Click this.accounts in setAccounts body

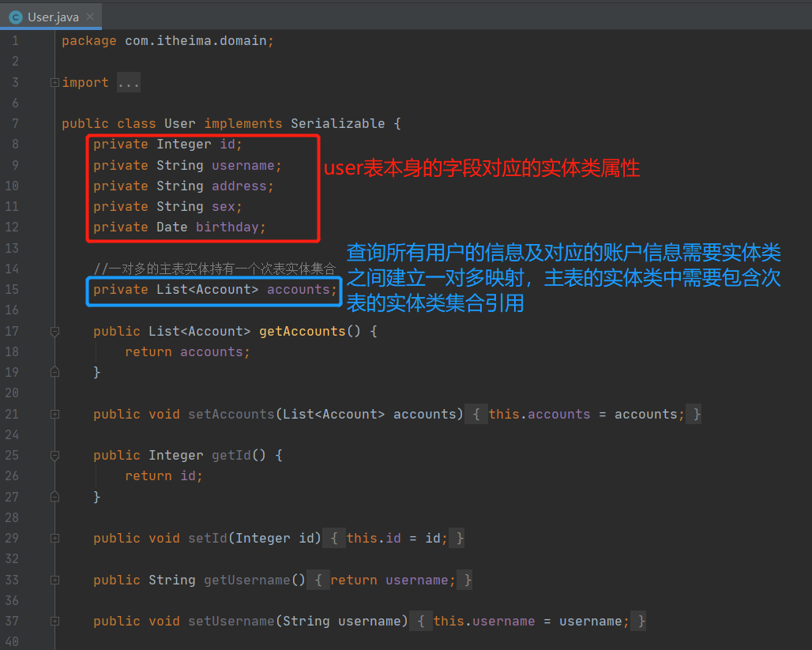(539, 415)
